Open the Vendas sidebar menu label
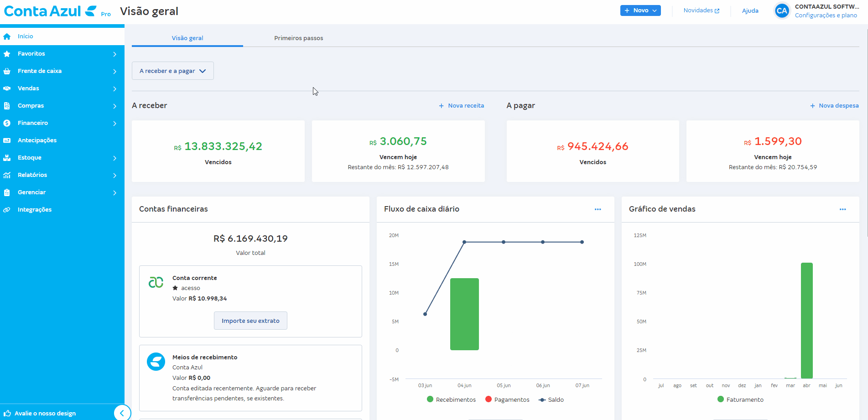868x420 pixels. click(28, 88)
